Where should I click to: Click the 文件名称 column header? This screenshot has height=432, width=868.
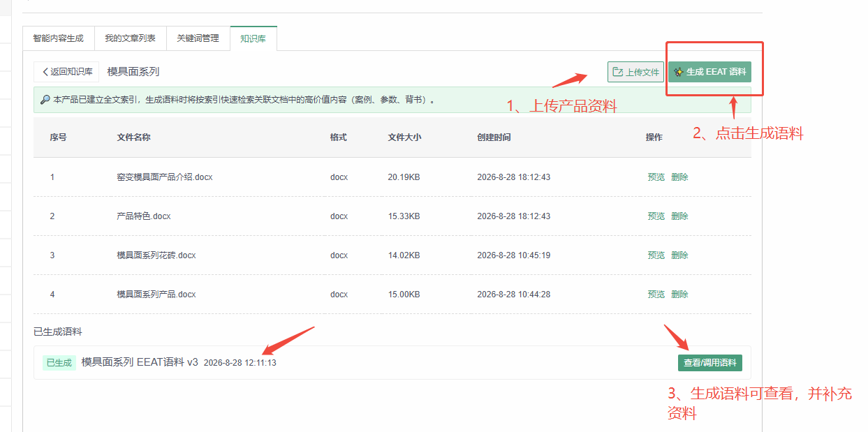click(x=133, y=137)
